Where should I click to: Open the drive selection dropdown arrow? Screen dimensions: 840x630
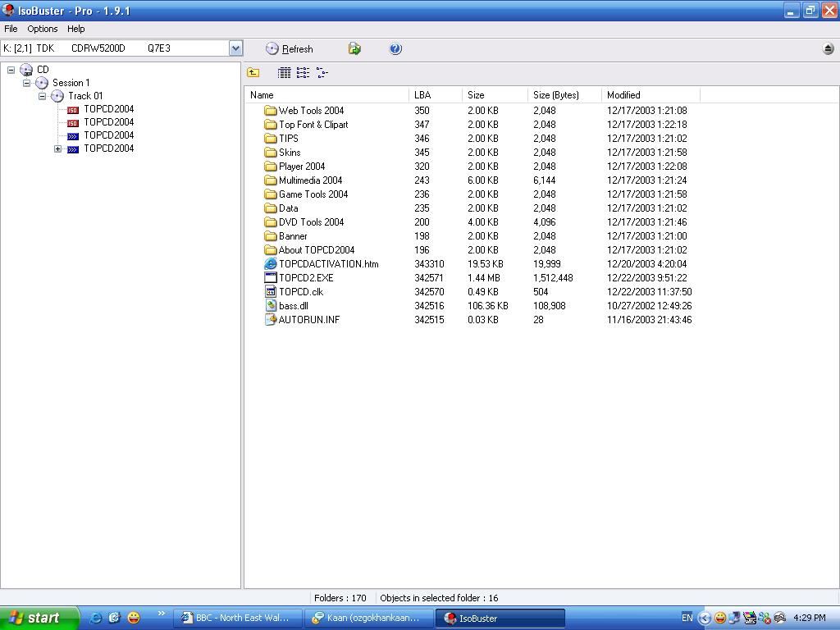[235, 48]
